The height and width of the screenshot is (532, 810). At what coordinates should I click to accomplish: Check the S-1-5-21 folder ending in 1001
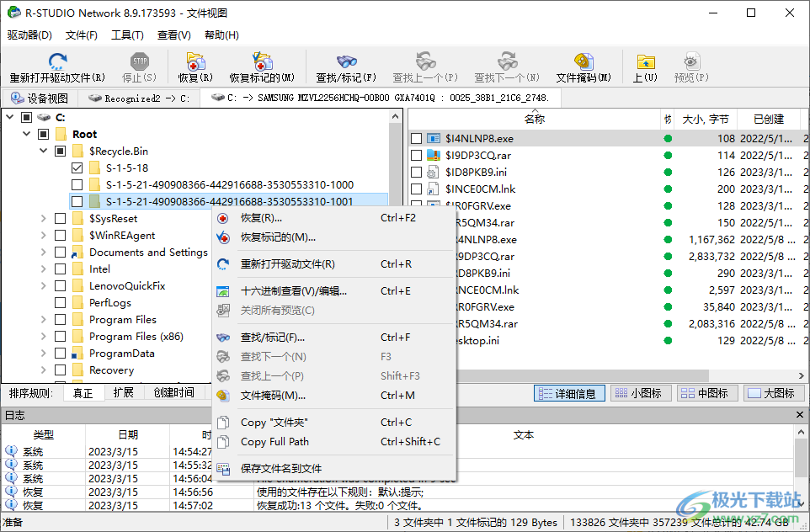[x=77, y=201]
